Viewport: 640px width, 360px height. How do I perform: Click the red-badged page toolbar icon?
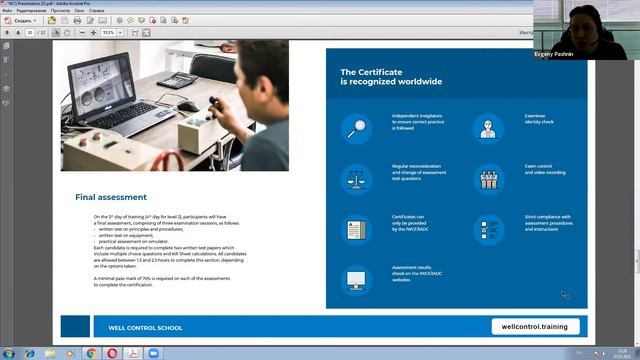tap(153, 20)
